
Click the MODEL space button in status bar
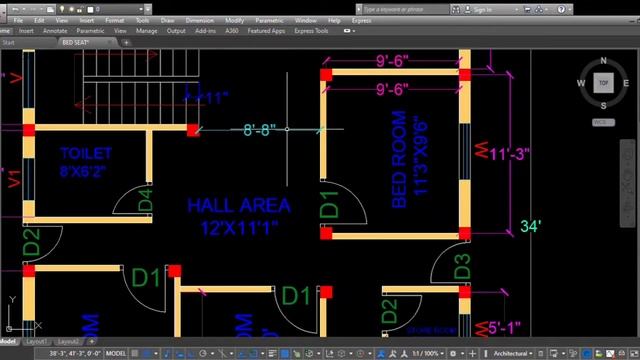click(116, 353)
